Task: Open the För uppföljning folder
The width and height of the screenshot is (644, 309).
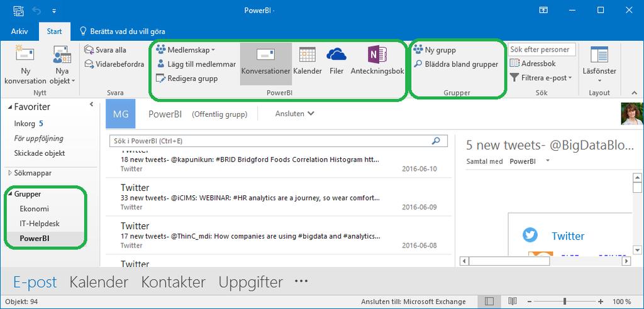Action: [38, 138]
